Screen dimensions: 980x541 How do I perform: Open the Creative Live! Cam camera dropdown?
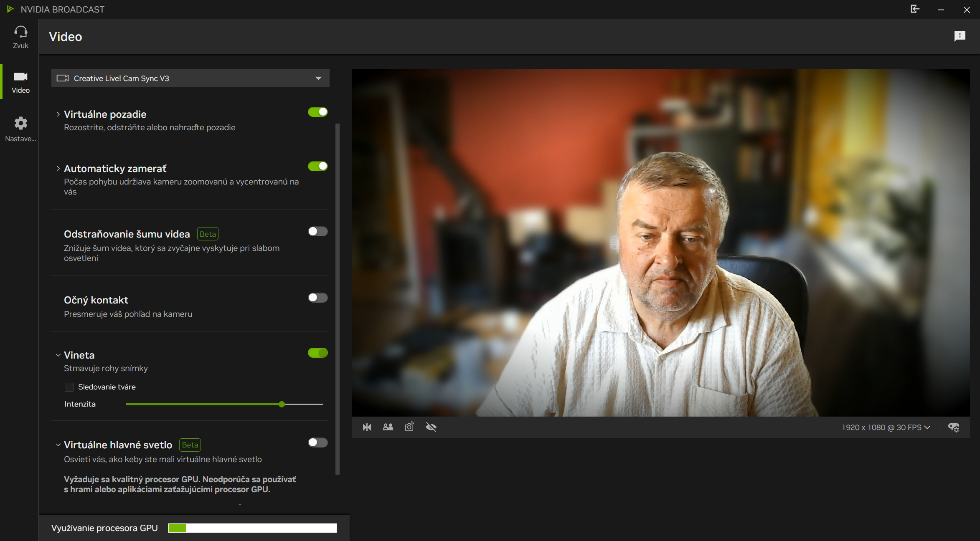(x=190, y=78)
